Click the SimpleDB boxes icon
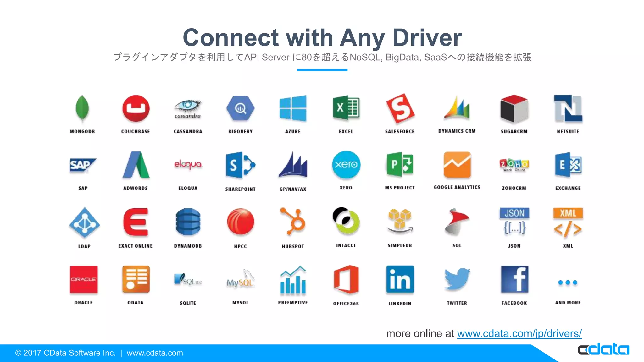The image size is (644, 362). click(x=400, y=221)
